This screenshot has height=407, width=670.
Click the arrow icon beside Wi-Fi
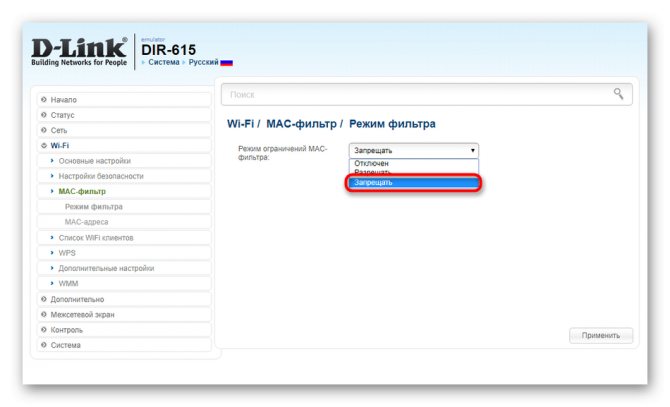tap(44, 146)
